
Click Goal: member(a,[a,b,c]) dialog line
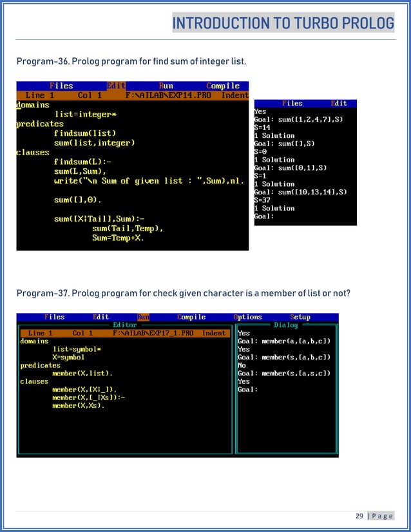pyautogui.click(x=284, y=341)
